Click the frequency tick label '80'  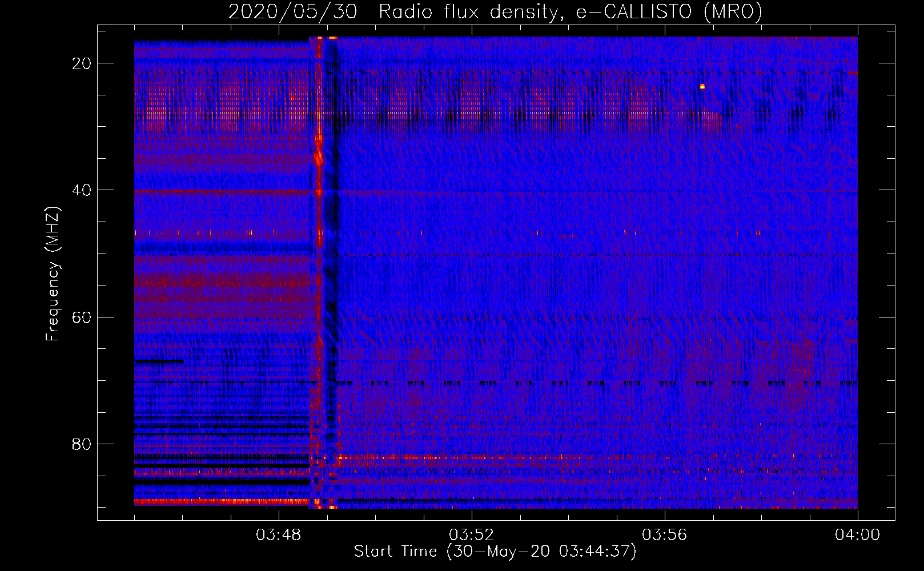(x=82, y=444)
